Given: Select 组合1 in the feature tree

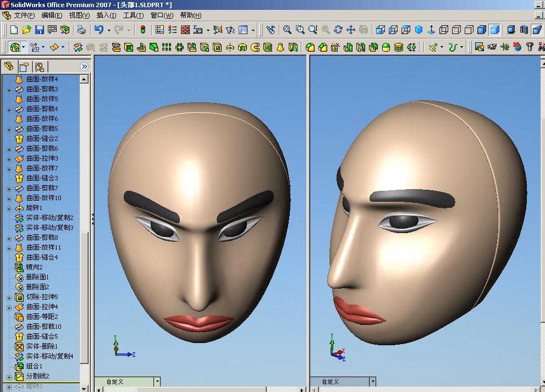Looking at the screenshot, I should (34, 366).
